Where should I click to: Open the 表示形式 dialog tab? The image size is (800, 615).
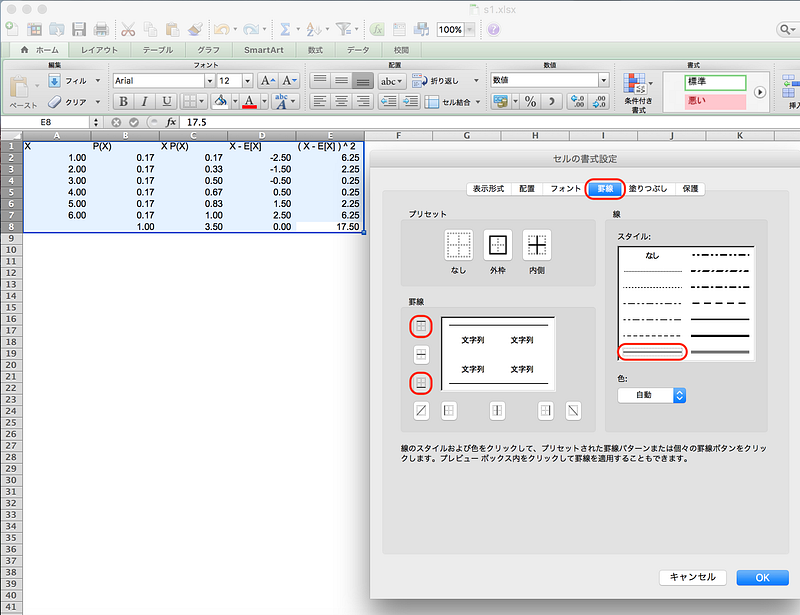tap(488, 189)
